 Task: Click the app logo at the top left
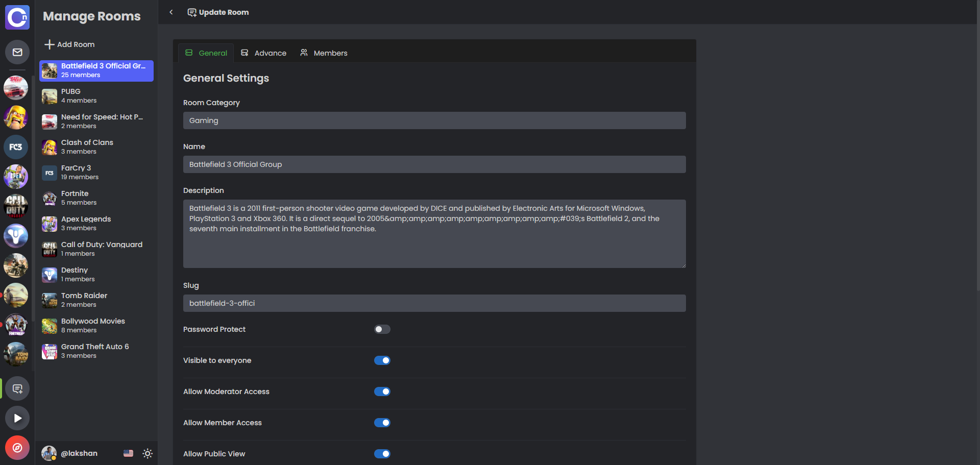17,17
